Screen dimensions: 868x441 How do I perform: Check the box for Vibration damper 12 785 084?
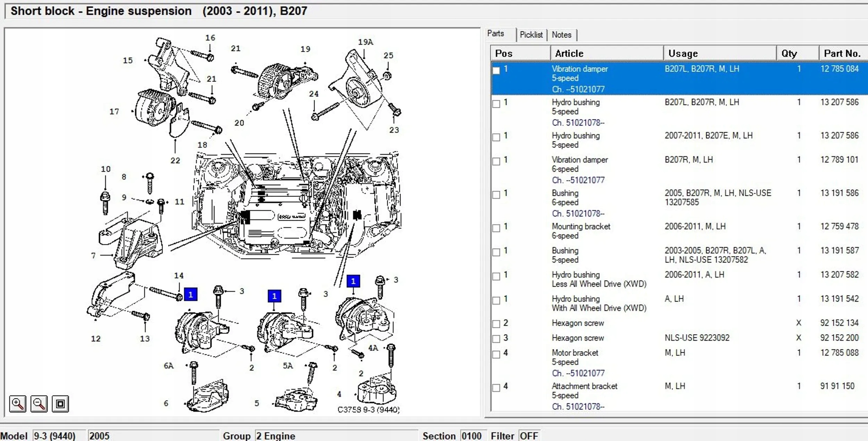tap(496, 70)
